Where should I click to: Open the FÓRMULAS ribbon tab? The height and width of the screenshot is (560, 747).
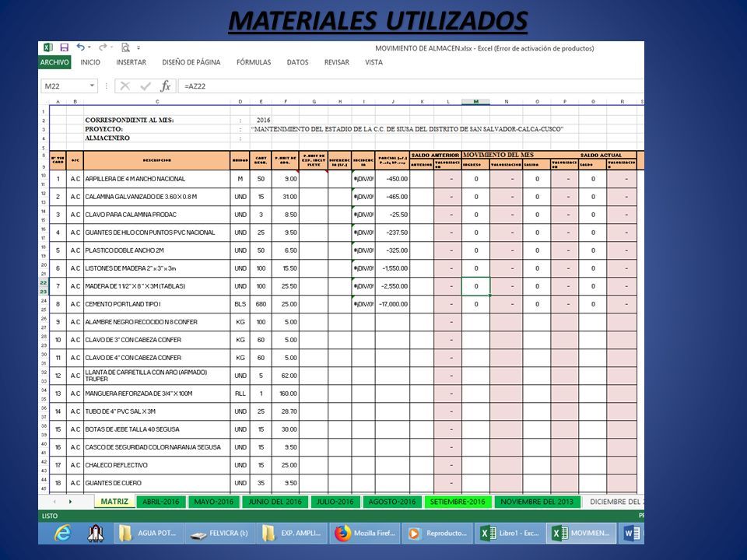[254, 62]
